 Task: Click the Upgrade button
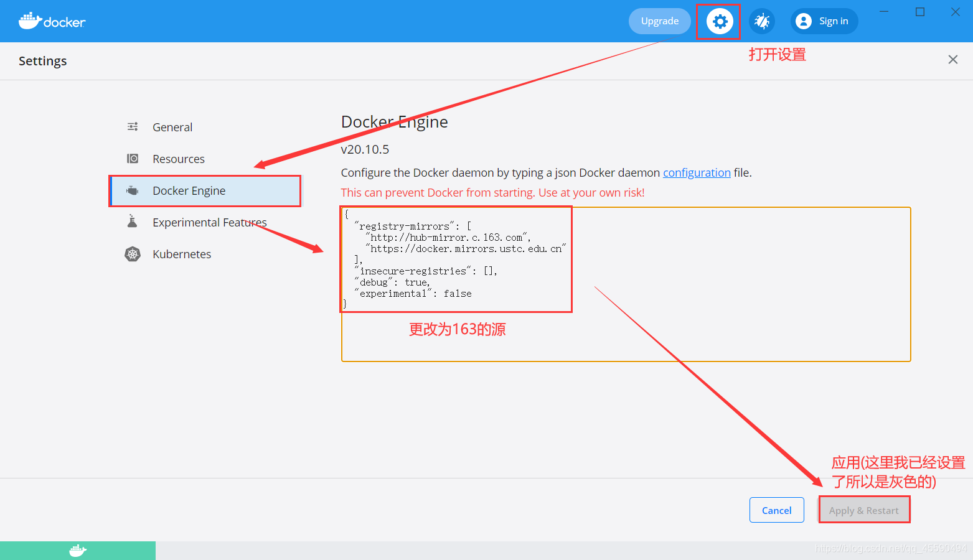pos(660,21)
